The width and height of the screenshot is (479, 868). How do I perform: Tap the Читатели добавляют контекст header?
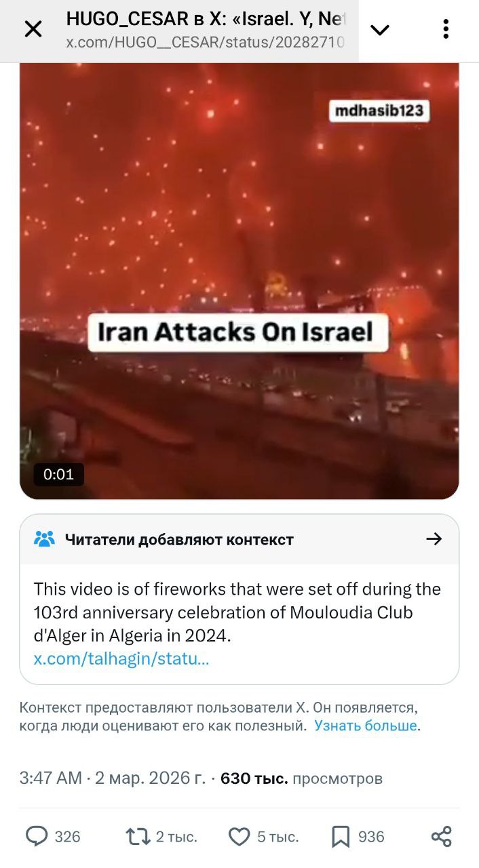[x=179, y=540]
